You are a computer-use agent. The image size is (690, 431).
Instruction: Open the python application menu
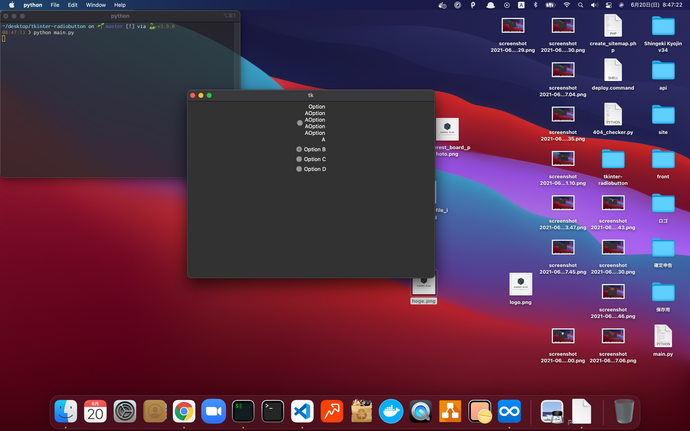click(x=33, y=5)
